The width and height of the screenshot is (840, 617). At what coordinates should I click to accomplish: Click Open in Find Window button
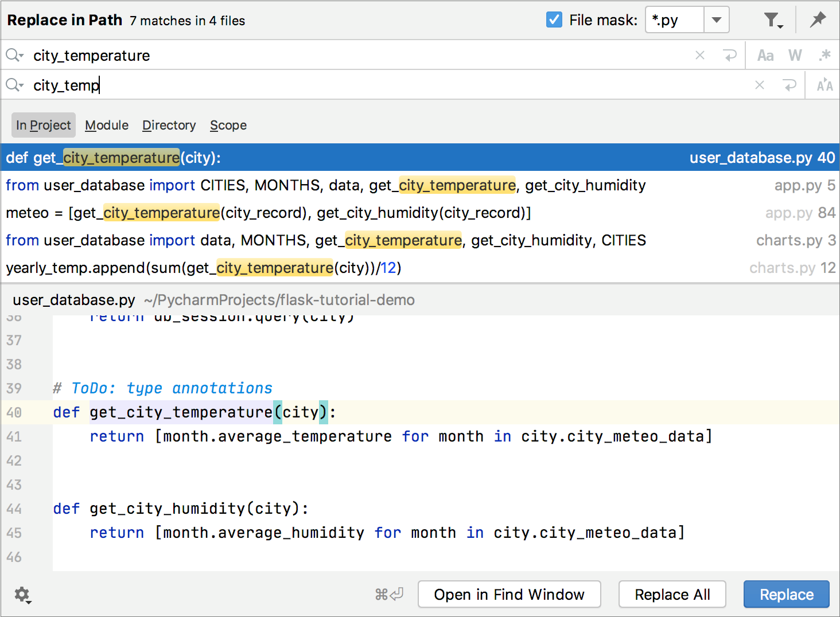tap(509, 595)
